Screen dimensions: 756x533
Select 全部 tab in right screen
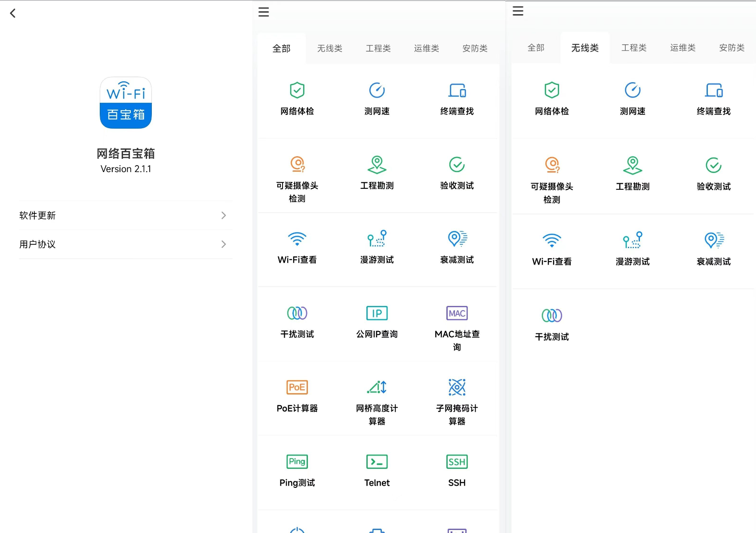536,48
